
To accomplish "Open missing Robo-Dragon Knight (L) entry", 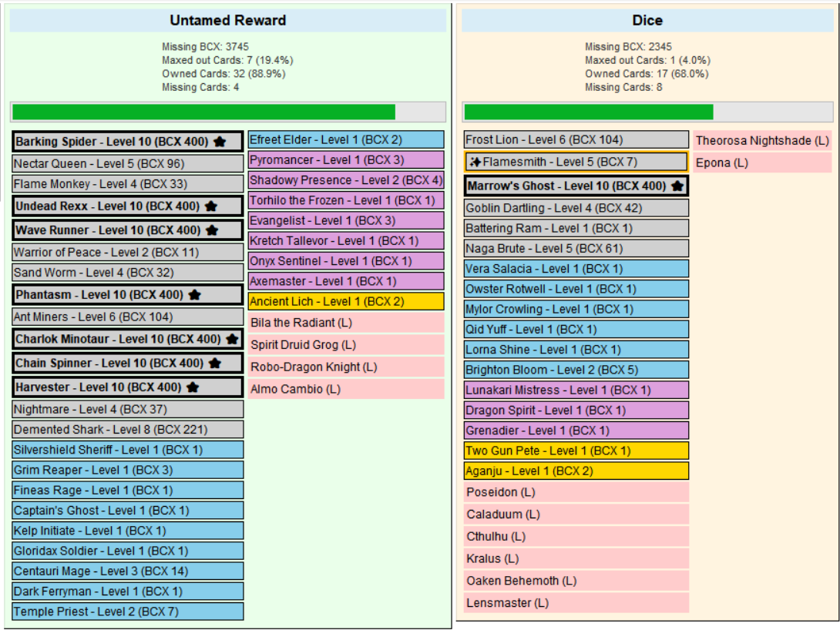I will coord(346,367).
